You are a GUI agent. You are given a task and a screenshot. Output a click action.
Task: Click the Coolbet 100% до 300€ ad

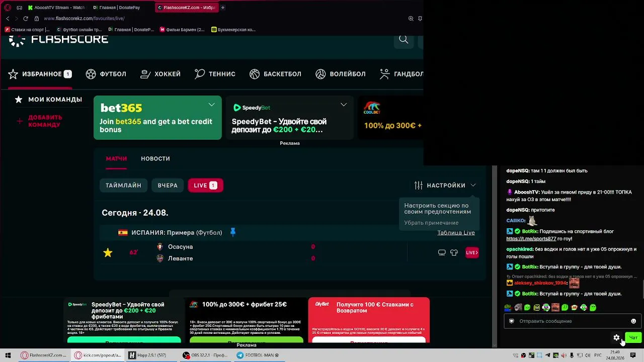coord(390,118)
